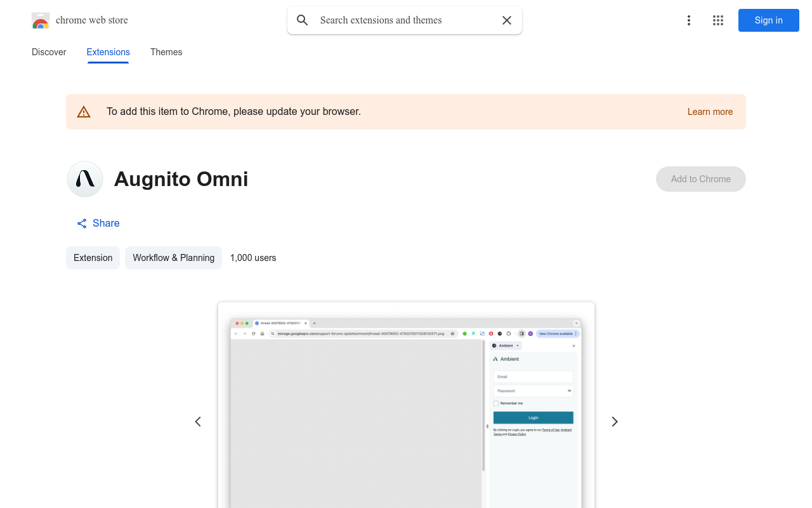Click the chrome web store title text
812x508 pixels.
click(x=92, y=20)
